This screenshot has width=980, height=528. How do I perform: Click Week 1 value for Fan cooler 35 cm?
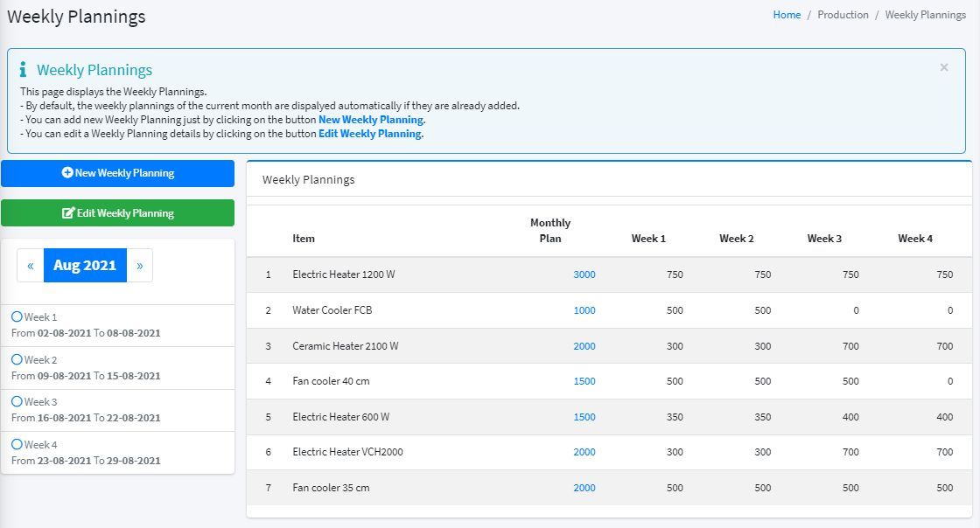675,488
